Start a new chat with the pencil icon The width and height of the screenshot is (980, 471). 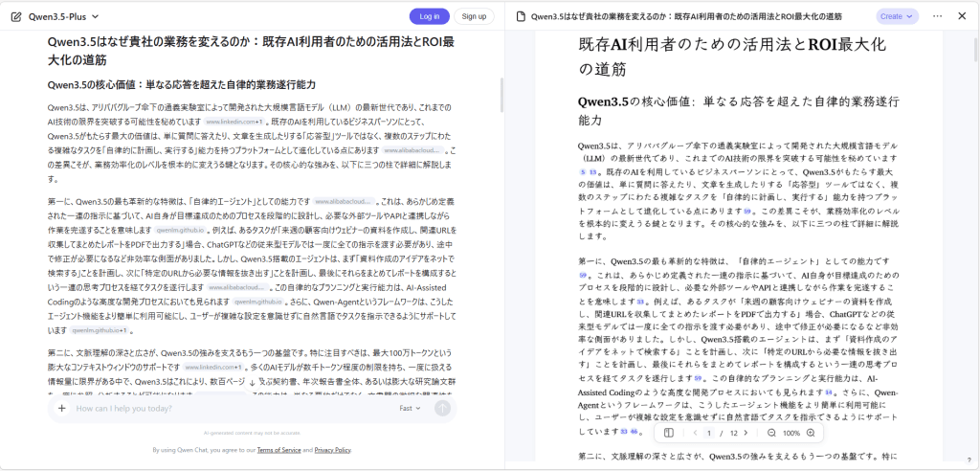click(x=17, y=17)
